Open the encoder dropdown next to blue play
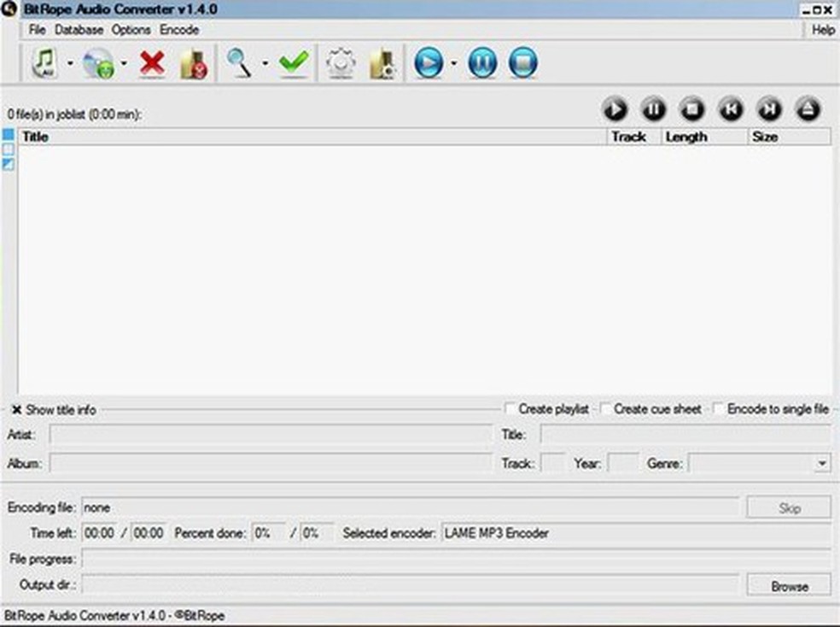 [x=454, y=63]
